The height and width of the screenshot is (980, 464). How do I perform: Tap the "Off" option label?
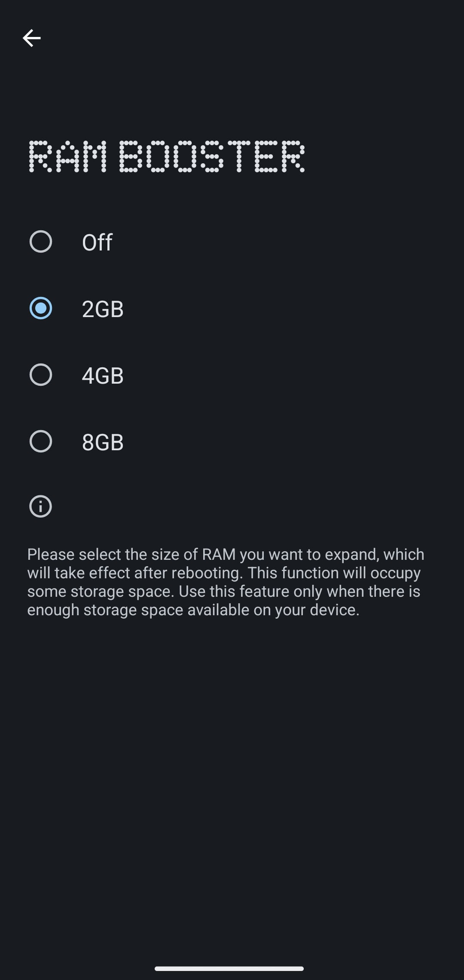pos(97,242)
